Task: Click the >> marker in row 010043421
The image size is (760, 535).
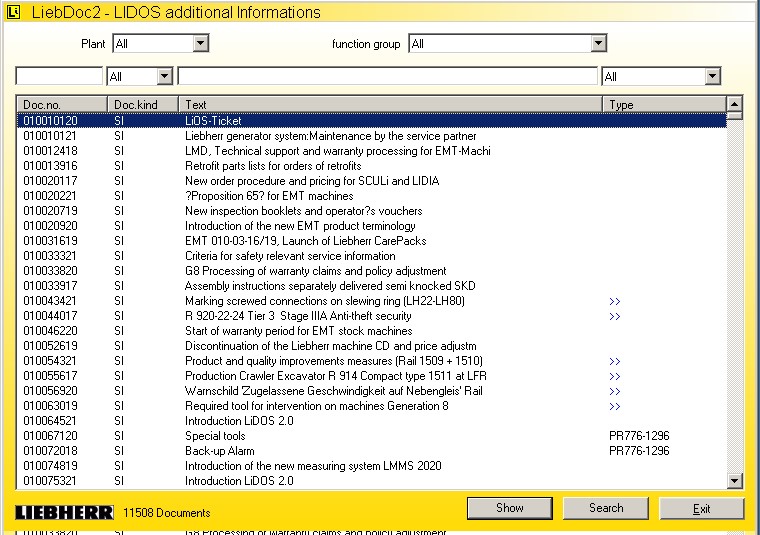Action: point(615,301)
